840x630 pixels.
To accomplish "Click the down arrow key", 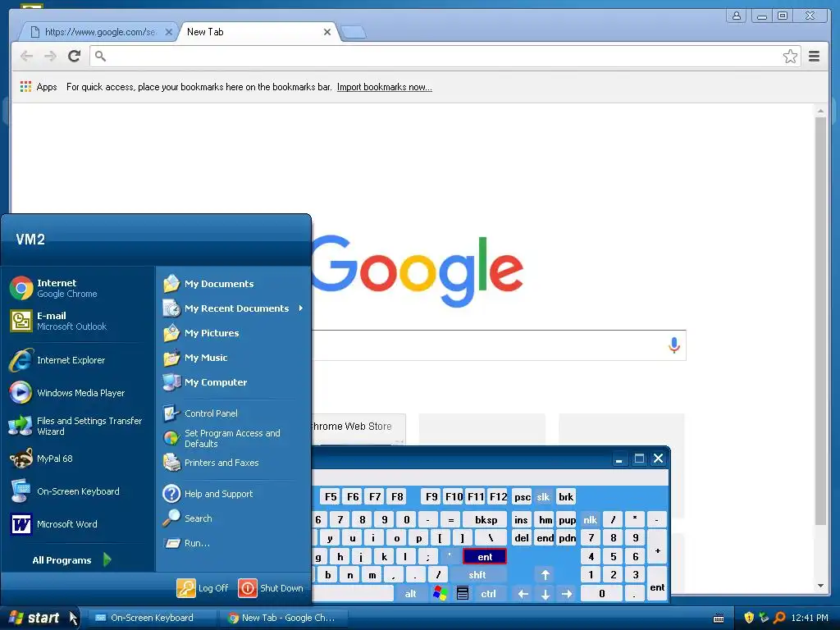I will point(545,594).
